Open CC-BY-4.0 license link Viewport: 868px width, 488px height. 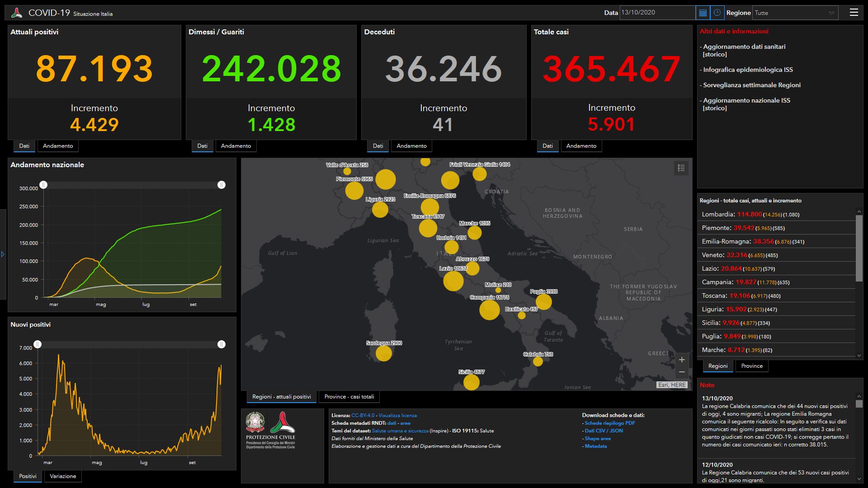pos(363,416)
